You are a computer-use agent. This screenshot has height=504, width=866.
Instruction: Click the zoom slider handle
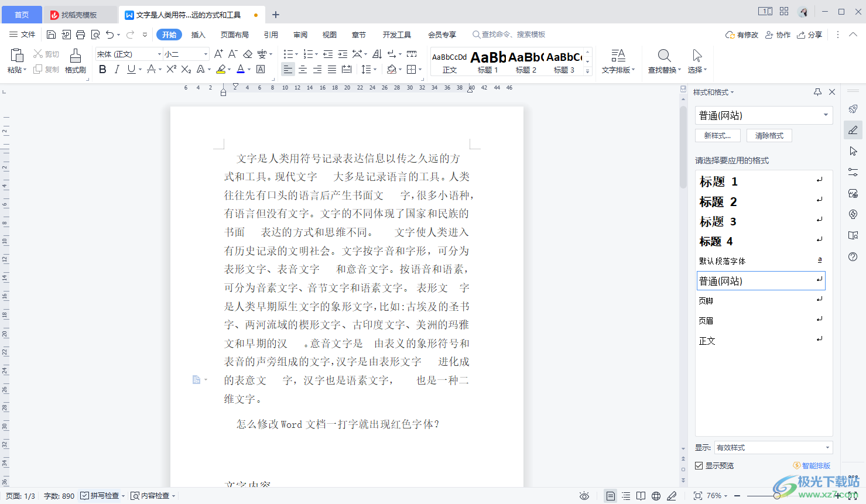tap(776, 496)
